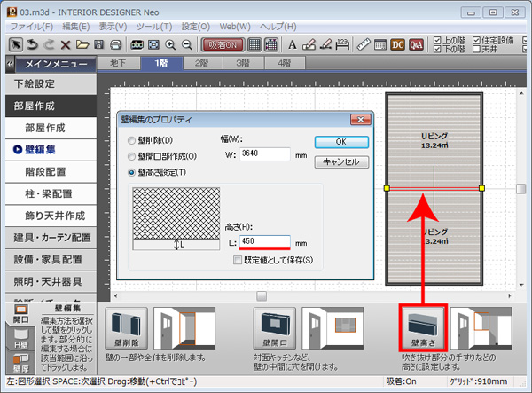Click the zoom in magnifier icon
The width and height of the screenshot is (532, 393).
pyautogui.click(x=169, y=44)
